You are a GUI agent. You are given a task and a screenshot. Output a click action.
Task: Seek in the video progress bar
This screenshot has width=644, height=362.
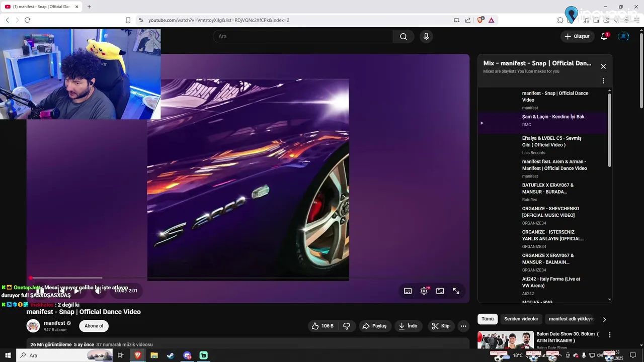[x=248, y=278]
